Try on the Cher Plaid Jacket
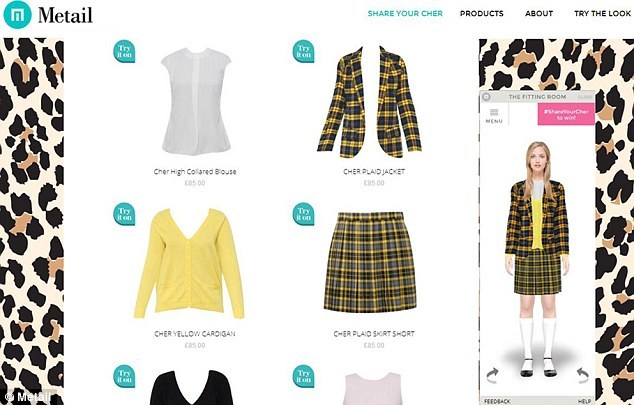 point(303,51)
